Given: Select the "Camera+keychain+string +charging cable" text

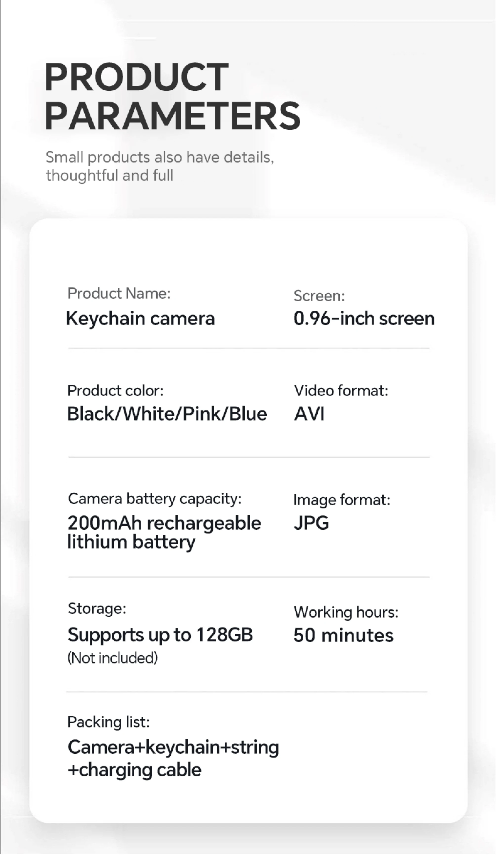Looking at the screenshot, I should [x=173, y=758].
